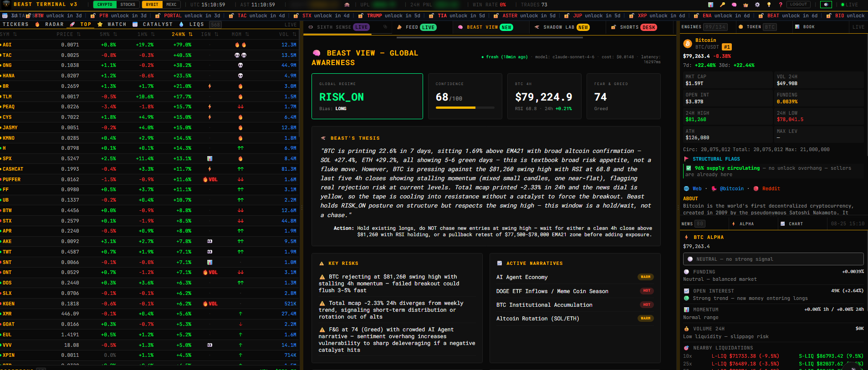The height and width of the screenshot is (370, 868).
Task: Pop out the Sixth Sense panel icon
Action: [x=385, y=27]
